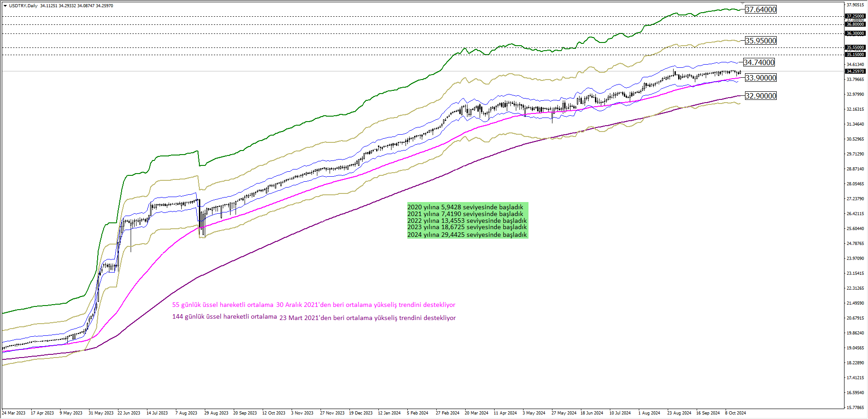
Task: Click the 36.80000 level tag on the price scale
Action: [x=855, y=24]
